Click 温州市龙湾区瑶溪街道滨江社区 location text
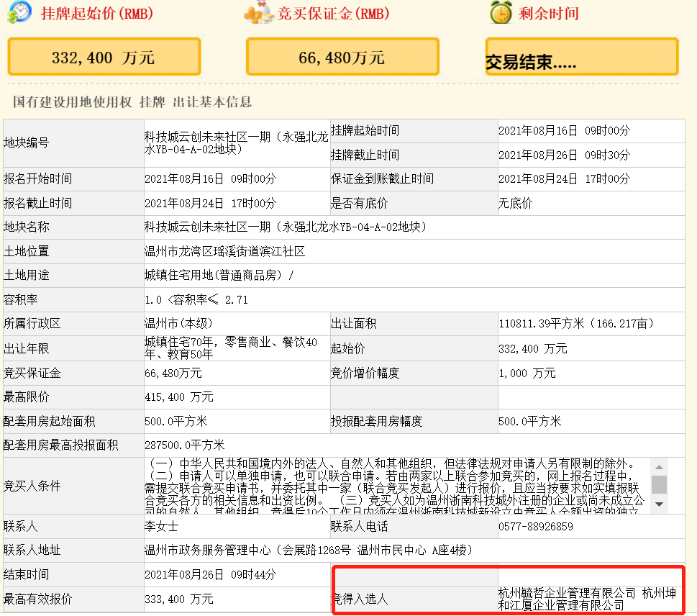Screen dimensions: 697x616 coord(224,251)
